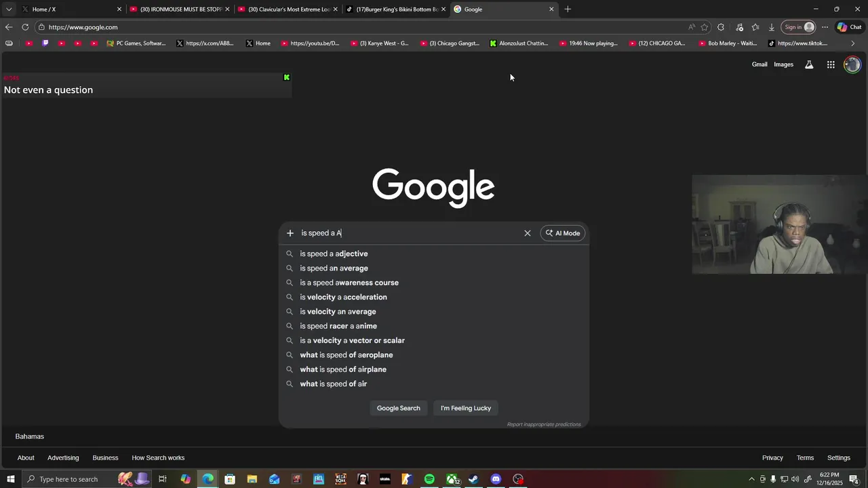Open the Downloads panel

772,27
